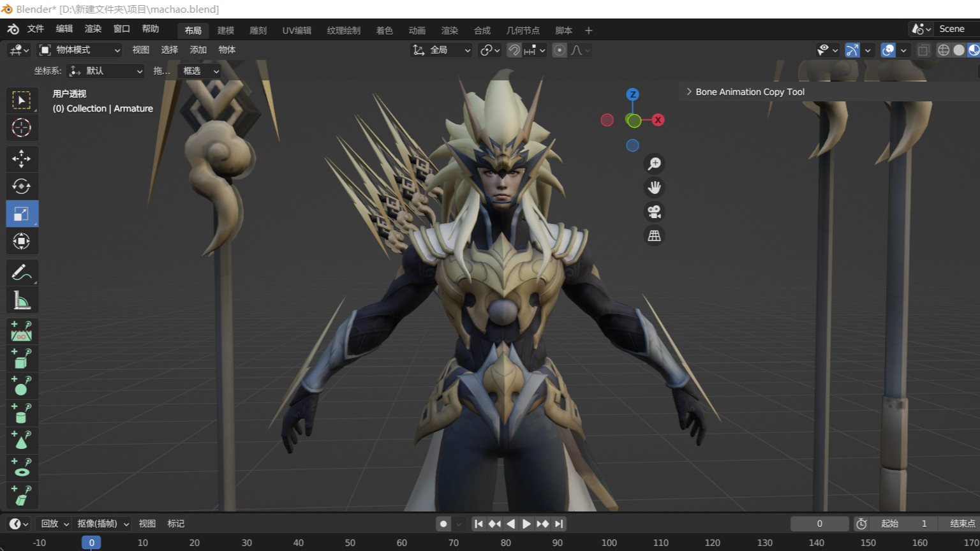Open the 文件 menu
This screenshot has width=980, height=551.
tap(35, 29)
